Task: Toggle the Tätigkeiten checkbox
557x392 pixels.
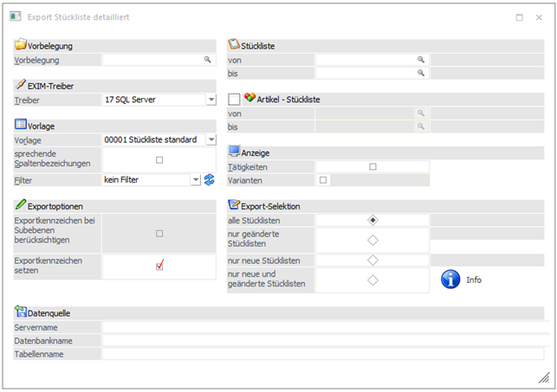Action: [372, 166]
